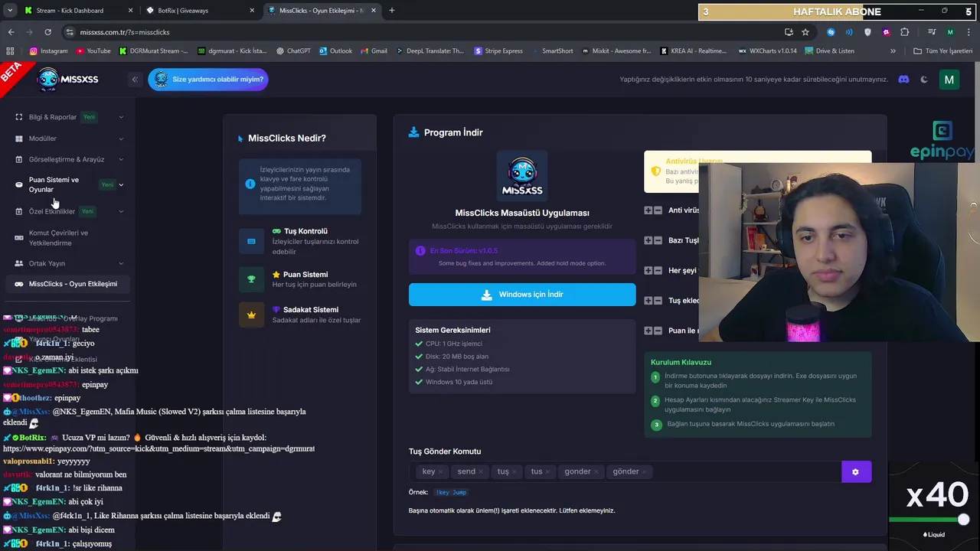Screen dimensions: 980x551
Task: Open the apps grid in bookmarks bar
Action: coord(11,51)
